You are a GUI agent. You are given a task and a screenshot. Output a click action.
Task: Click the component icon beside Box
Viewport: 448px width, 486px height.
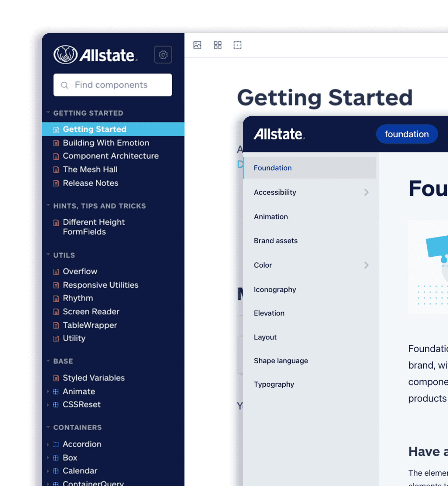click(56, 458)
